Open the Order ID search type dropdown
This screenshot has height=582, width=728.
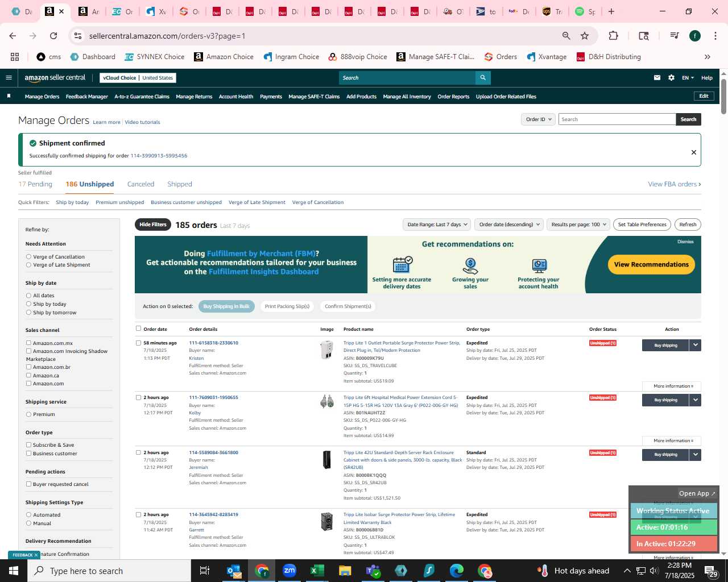pos(538,119)
